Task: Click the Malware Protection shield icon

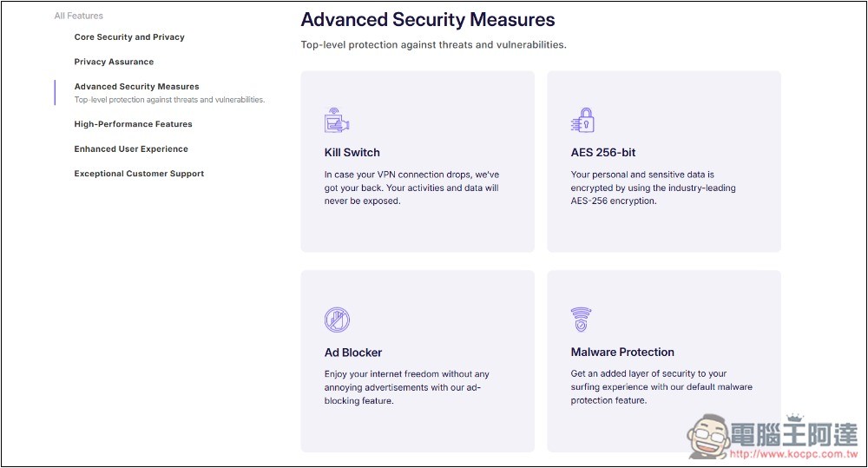Action: [581, 320]
